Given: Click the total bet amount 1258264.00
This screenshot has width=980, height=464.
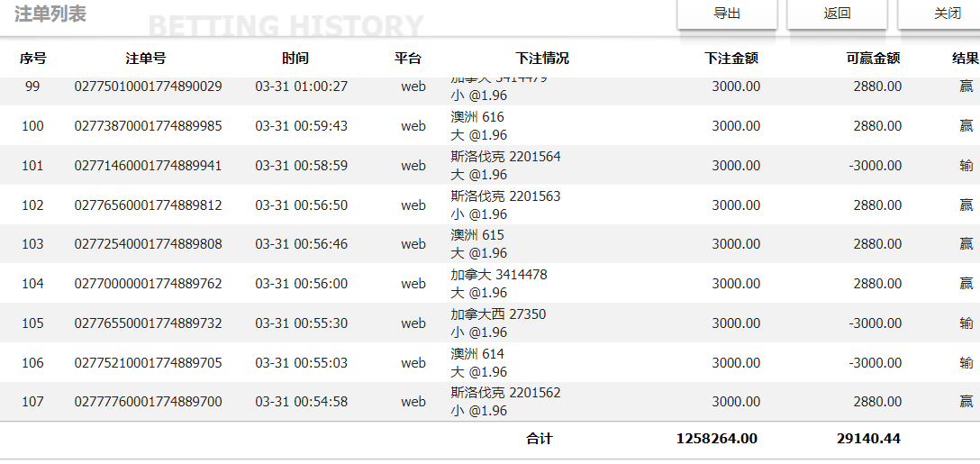Looking at the screenshot, I should tap(717, 439).
